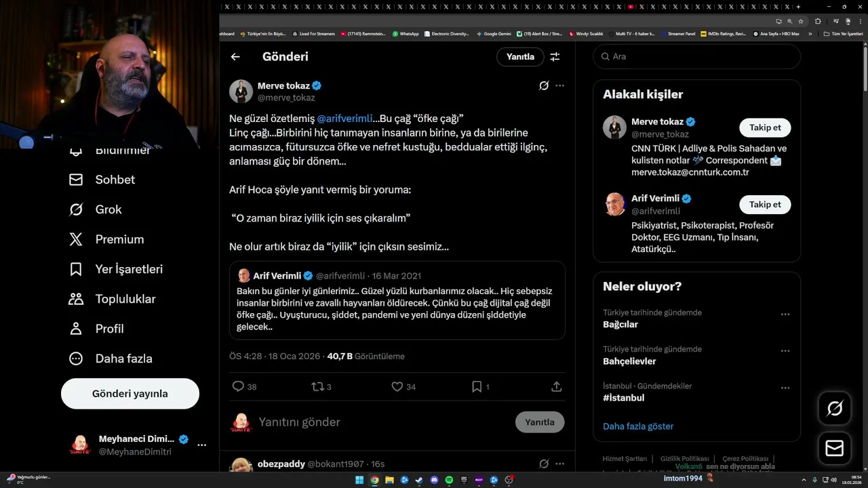Open Grok from the left sidebar
This screenshot has height=488, width=868.
(x=96, y=209)
